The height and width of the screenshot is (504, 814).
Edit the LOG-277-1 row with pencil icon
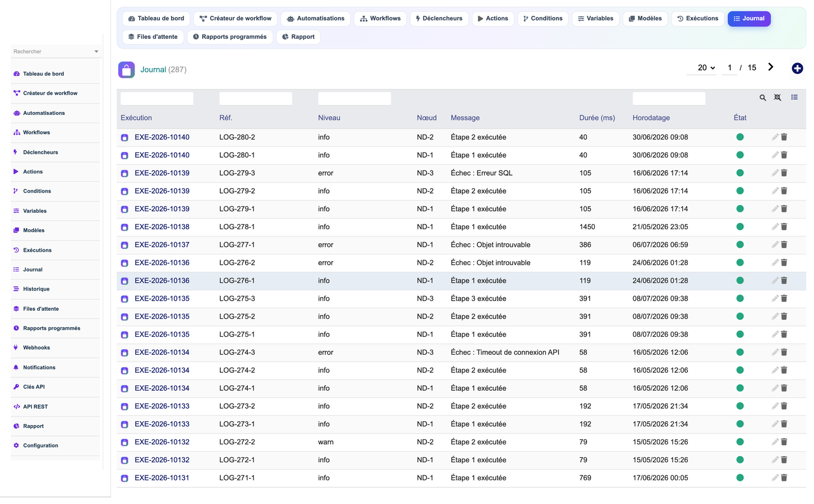click(775, 244)
